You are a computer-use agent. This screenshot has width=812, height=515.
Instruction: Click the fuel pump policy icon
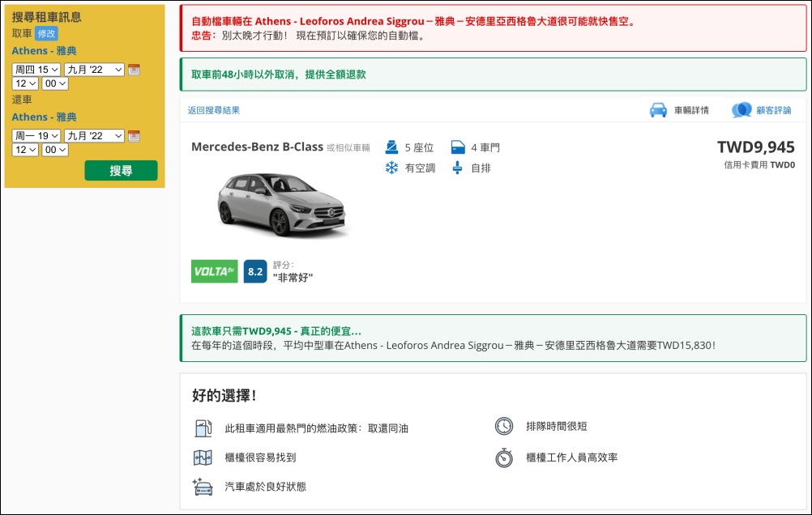tap(203, 428)
